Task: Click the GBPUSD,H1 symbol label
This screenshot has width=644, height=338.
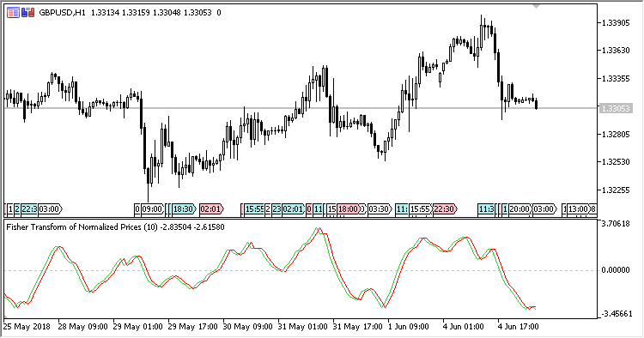Action: pos(62,13)
